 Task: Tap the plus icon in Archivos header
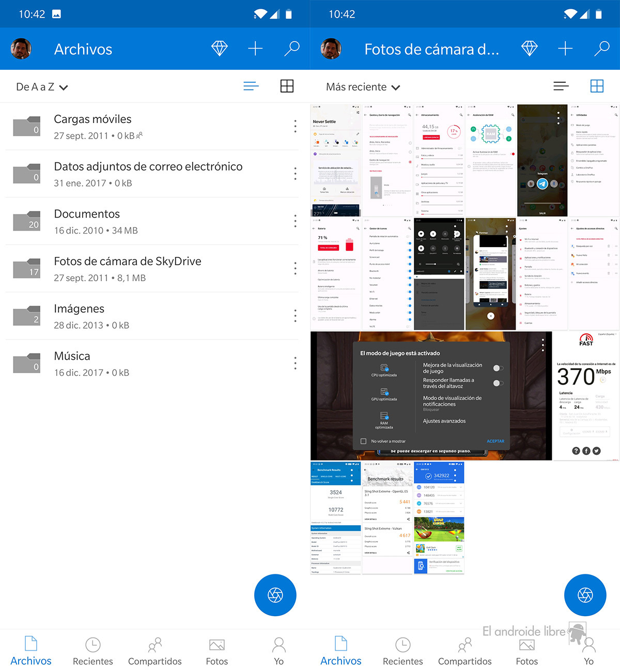pos(255,49)
